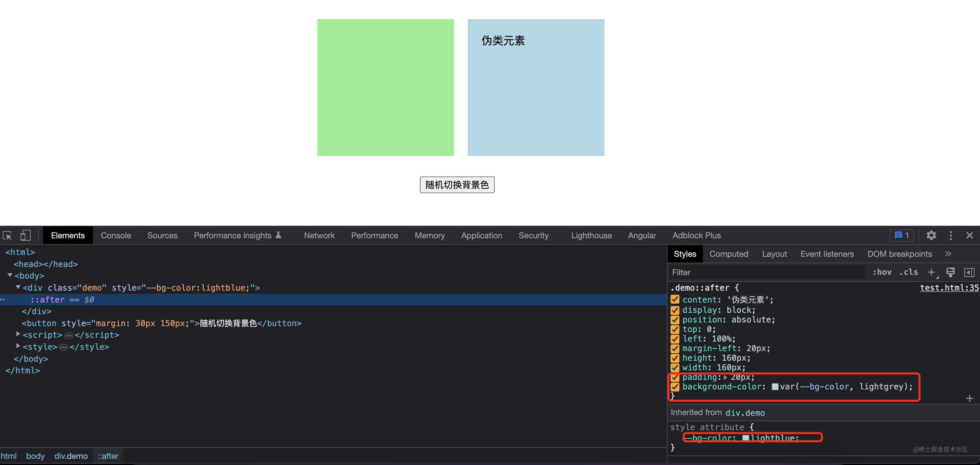Click the Styles filter input field

point(767,273)
